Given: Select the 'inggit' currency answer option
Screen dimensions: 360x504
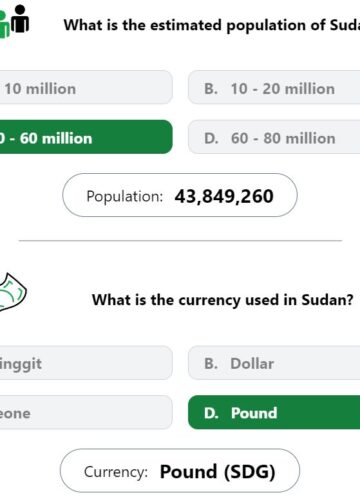Looking at the screenshot, I should (85, 363).
